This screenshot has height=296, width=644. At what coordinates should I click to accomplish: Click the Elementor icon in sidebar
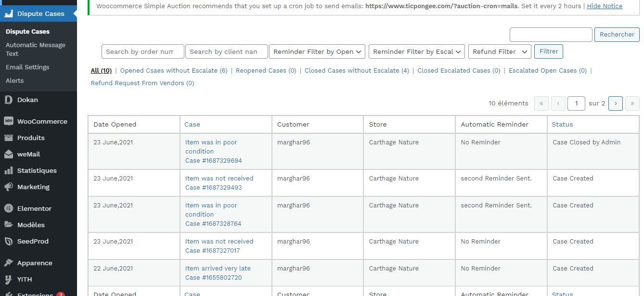(8, 208)
